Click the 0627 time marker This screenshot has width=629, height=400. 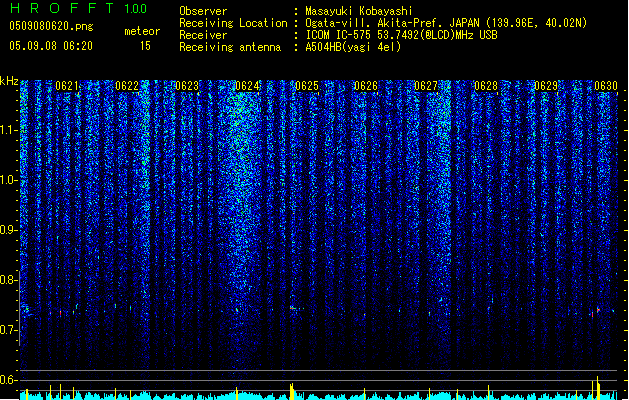(x=426, y=86)
